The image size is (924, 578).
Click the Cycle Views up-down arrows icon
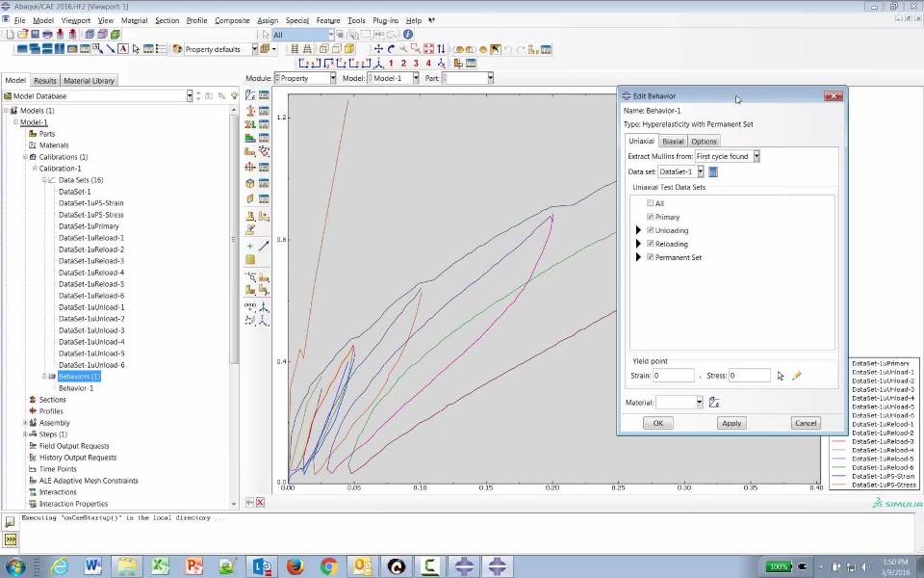click(x=441, y=49)
